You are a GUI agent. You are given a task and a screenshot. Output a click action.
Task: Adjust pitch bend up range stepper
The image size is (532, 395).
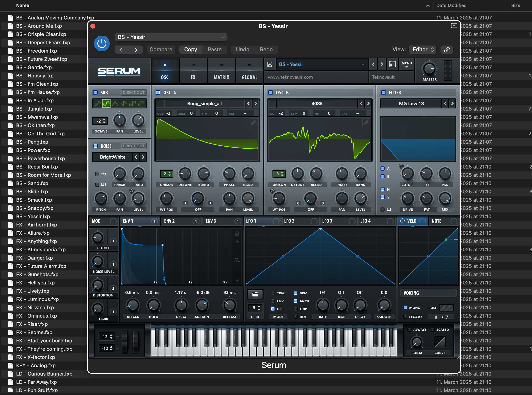(x=106, y=337)
